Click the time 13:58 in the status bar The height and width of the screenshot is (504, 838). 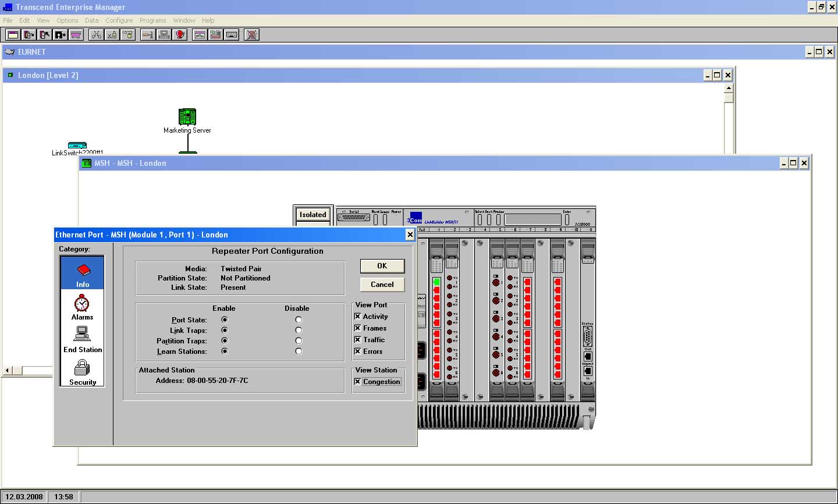64,497
